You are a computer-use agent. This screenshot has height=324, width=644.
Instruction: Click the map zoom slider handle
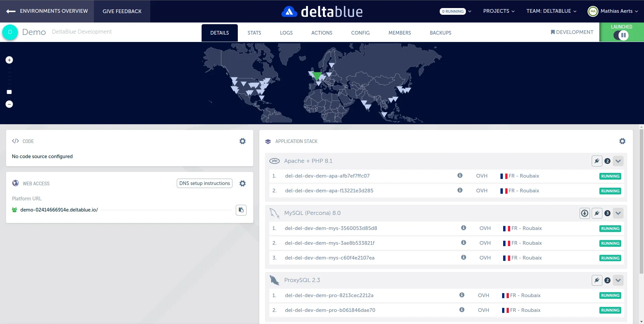pos(9,92)
